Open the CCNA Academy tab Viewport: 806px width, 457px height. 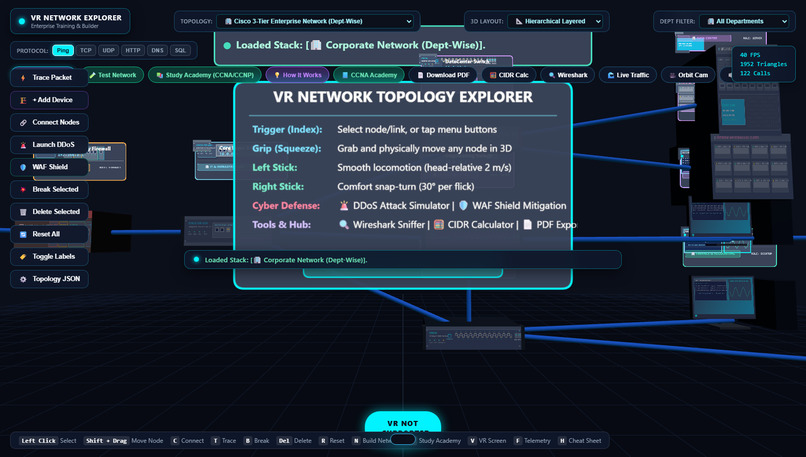(x=369, y=75)
